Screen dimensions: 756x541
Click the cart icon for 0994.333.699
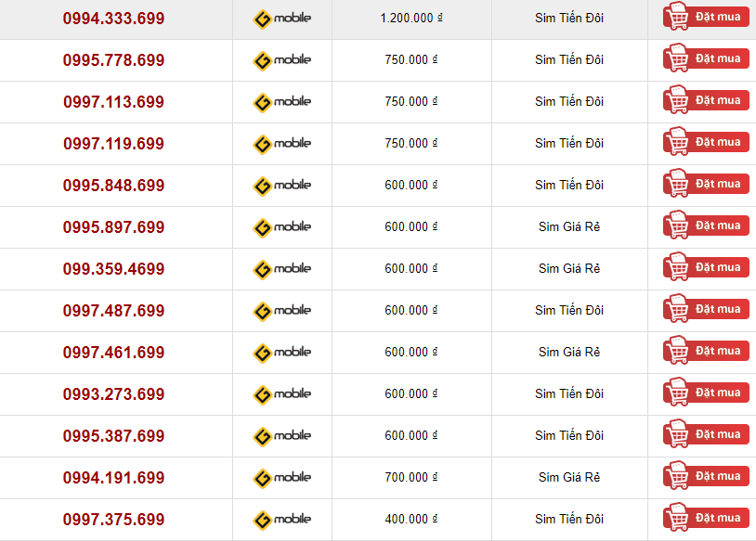tap(678, 17)
